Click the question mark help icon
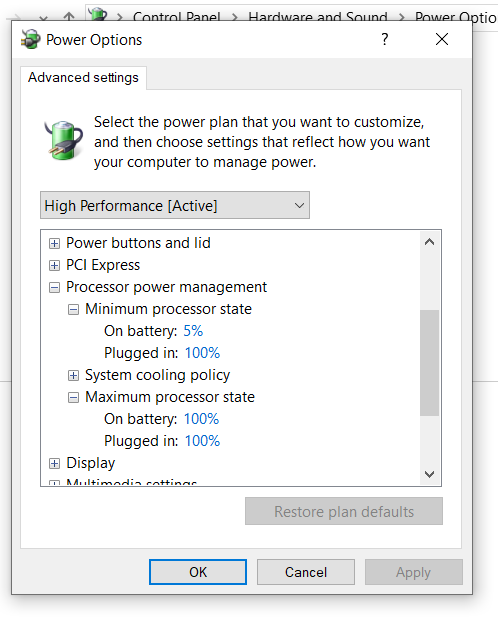The width and height of the screenshot is (498, 617). coord(385,39)
